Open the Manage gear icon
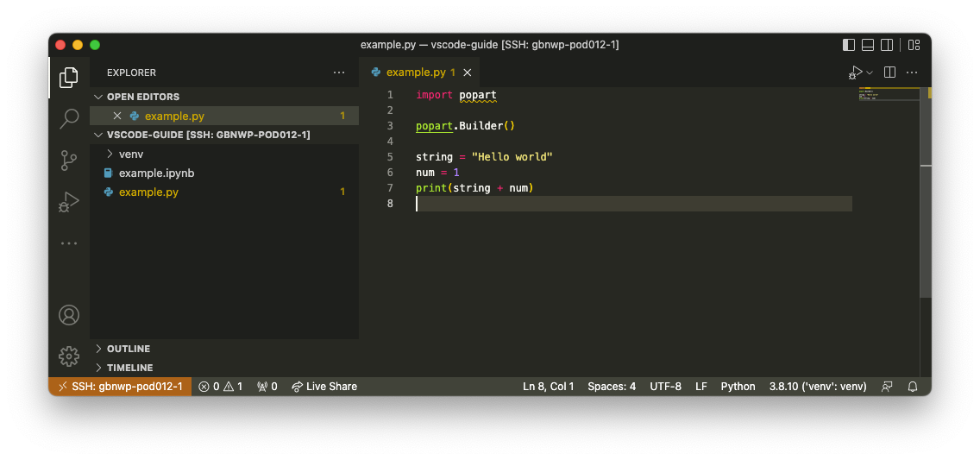 coord(69,356)
